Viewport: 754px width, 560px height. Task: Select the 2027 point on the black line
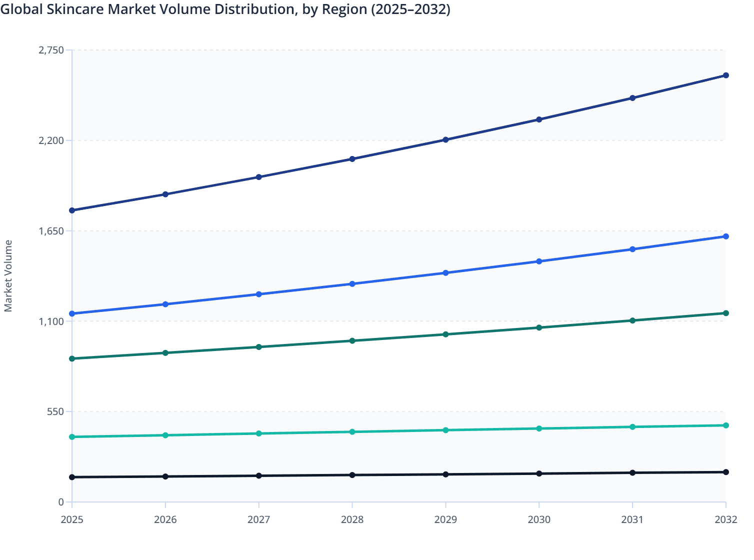259,475
